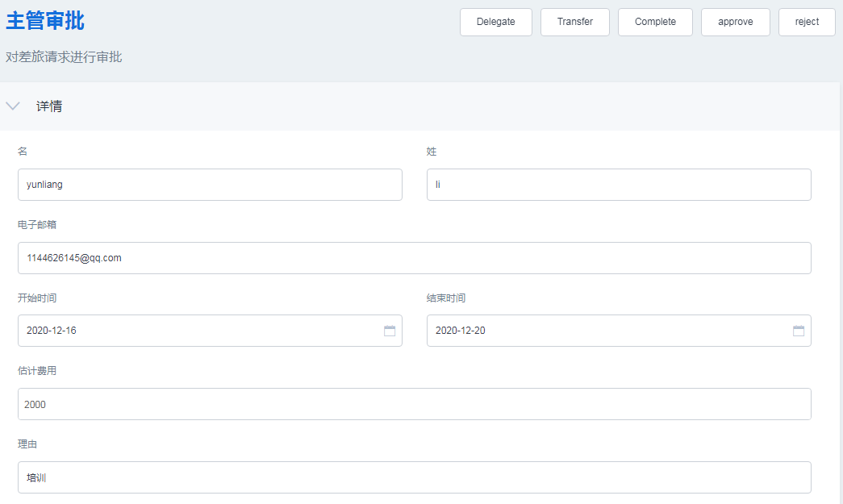Approve the travel request
843x504 pixels.
(x=735, y=22)
